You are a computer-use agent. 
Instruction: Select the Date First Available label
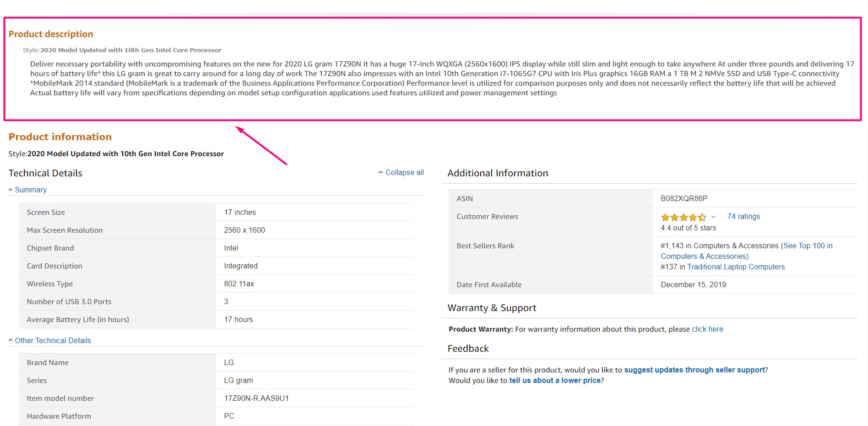coord(489,284)
